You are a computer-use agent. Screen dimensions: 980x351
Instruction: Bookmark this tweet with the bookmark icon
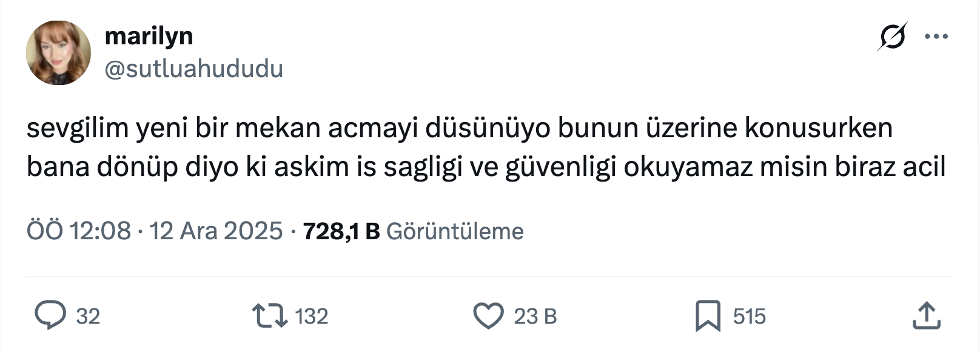pyautogui.click(x=708, y=316)
